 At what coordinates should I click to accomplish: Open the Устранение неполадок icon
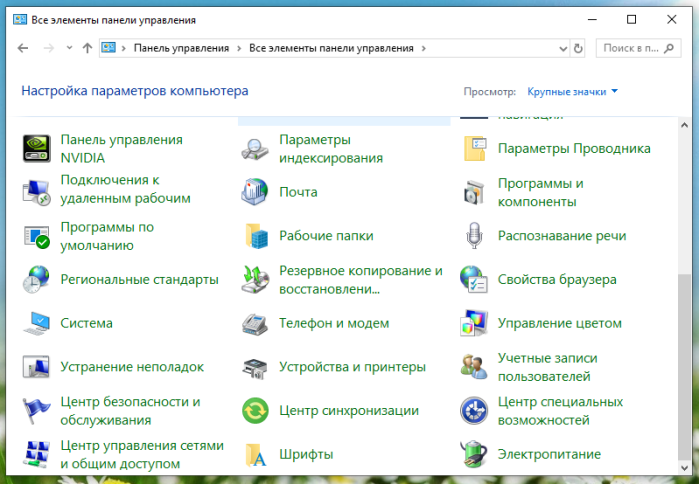tap(36, 367)
